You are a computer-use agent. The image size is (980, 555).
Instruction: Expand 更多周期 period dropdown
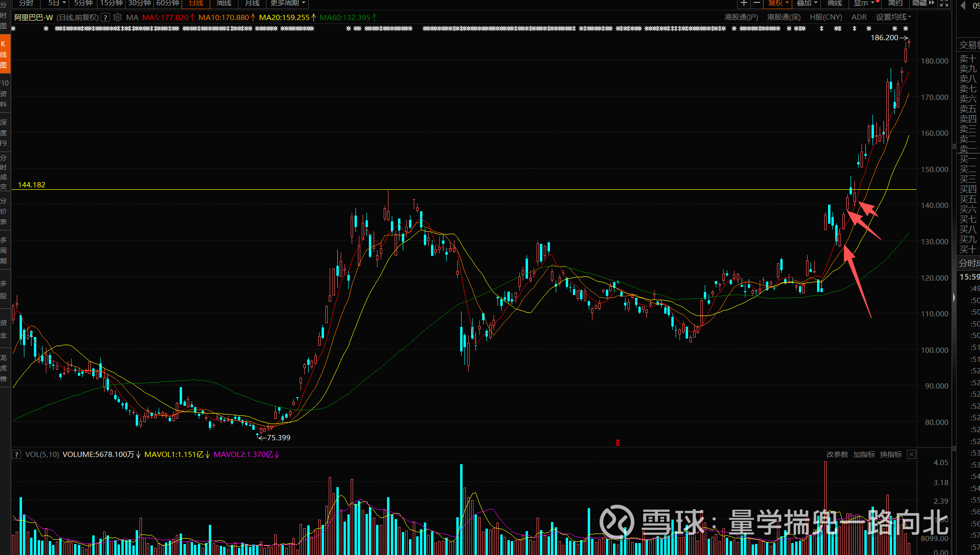288,3
